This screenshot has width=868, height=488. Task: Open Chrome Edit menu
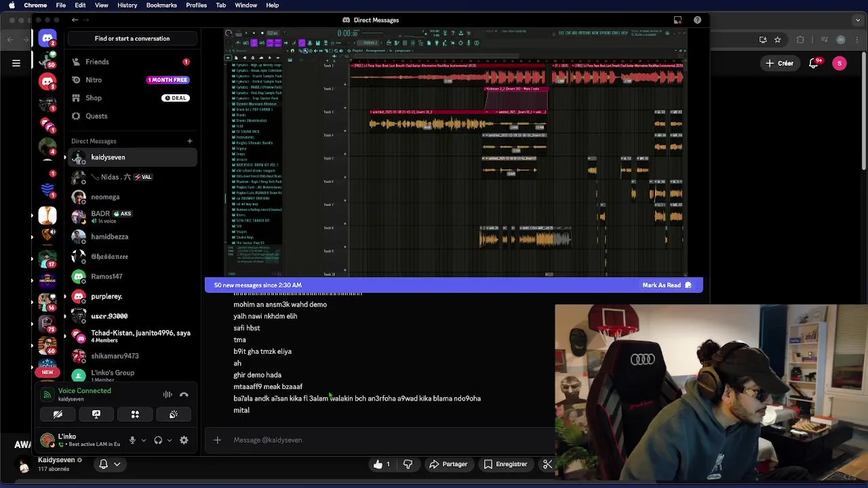80,5
